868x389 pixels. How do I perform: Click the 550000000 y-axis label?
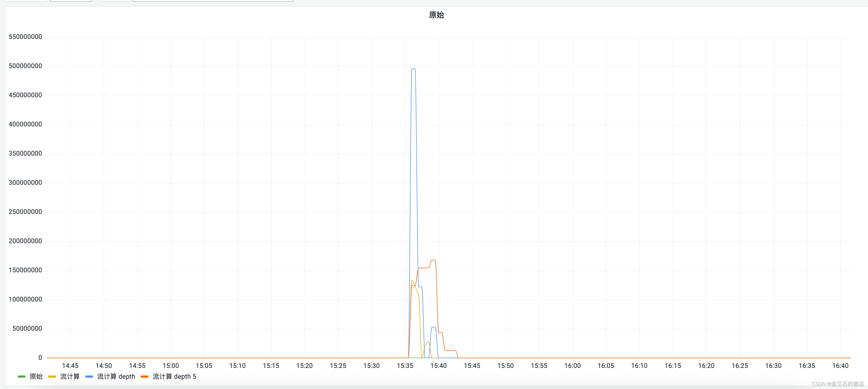25,37
